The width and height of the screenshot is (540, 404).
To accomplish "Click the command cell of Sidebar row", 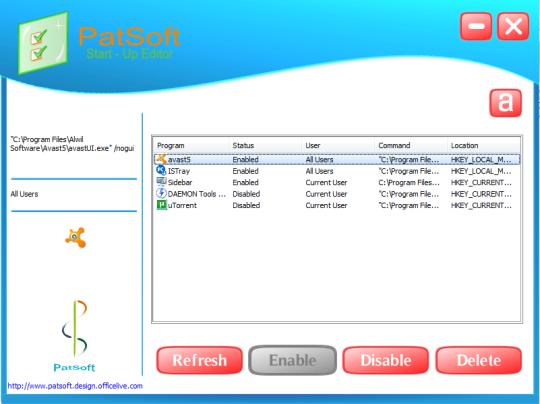I will tap(409, 182).
